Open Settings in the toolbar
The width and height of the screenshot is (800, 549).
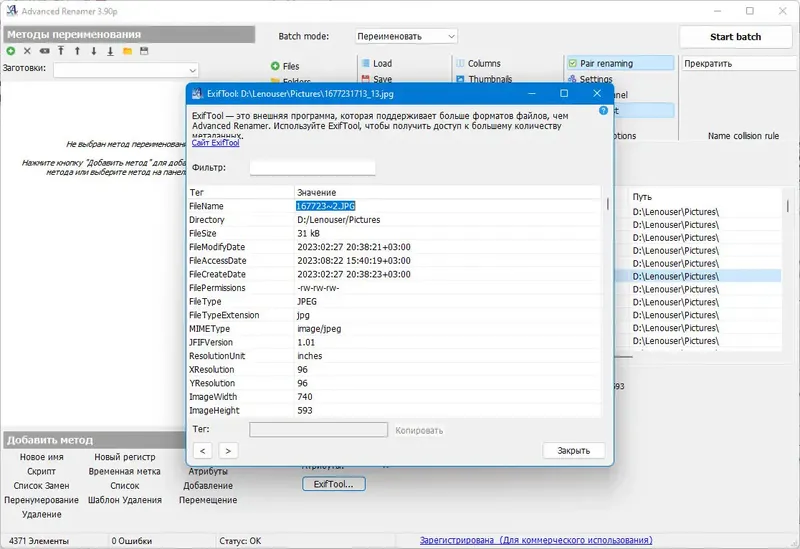click(590, 79)
